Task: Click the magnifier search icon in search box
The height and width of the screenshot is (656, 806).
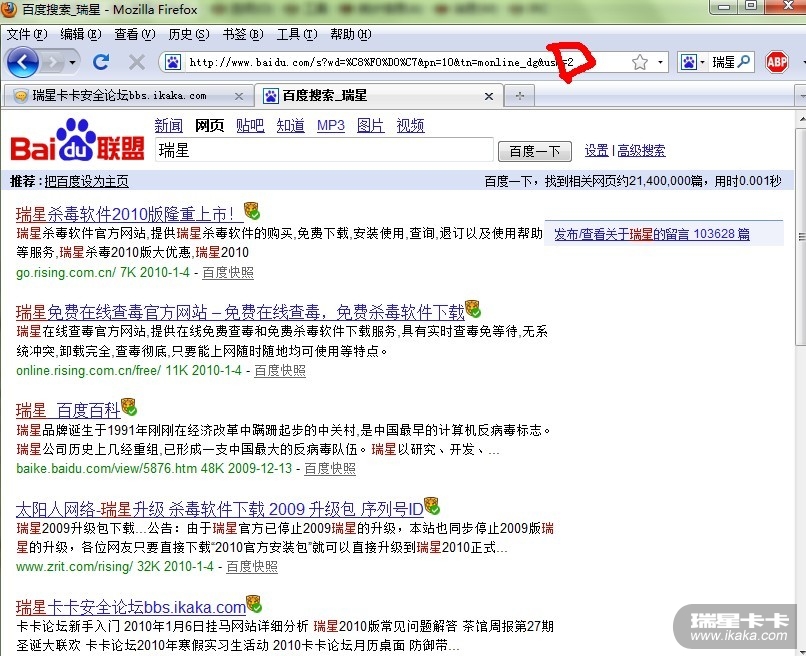Action: [x=743, y=62]
